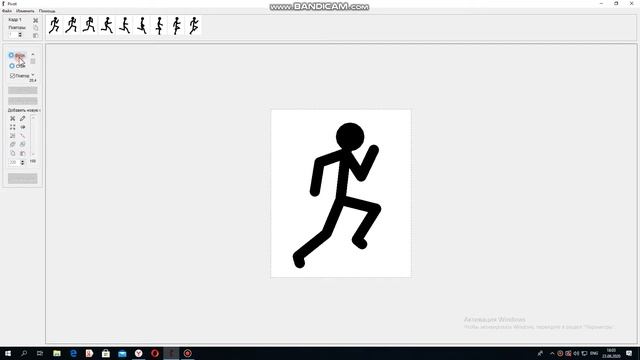Select the fourth frame thumbnail in timeline

point(107,25)
